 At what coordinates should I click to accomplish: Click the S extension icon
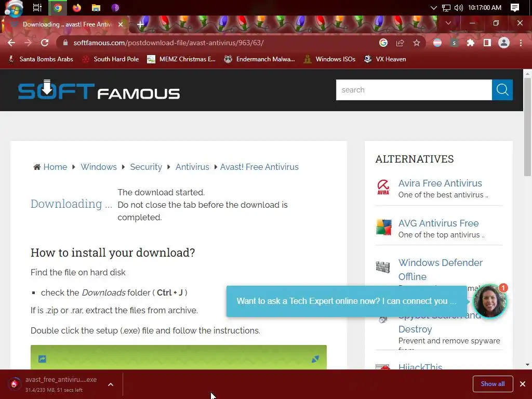pyautogui.click(x=454, y=43)
